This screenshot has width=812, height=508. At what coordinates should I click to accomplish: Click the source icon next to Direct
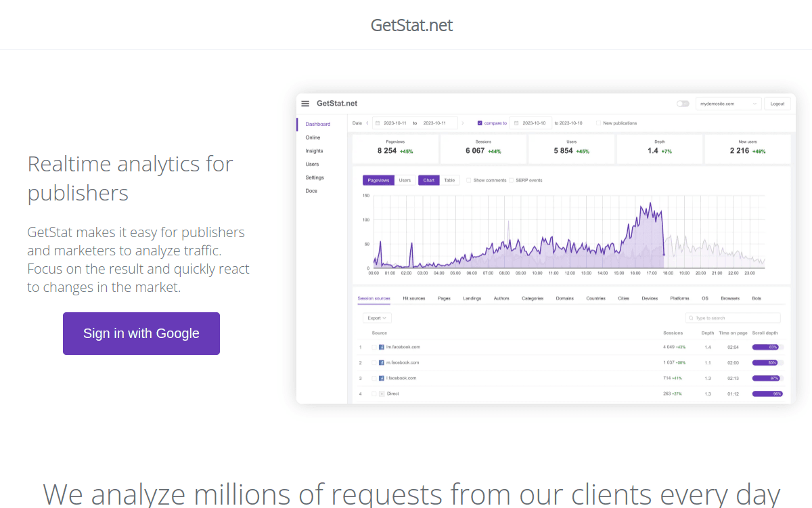click(x=382, y=393)
